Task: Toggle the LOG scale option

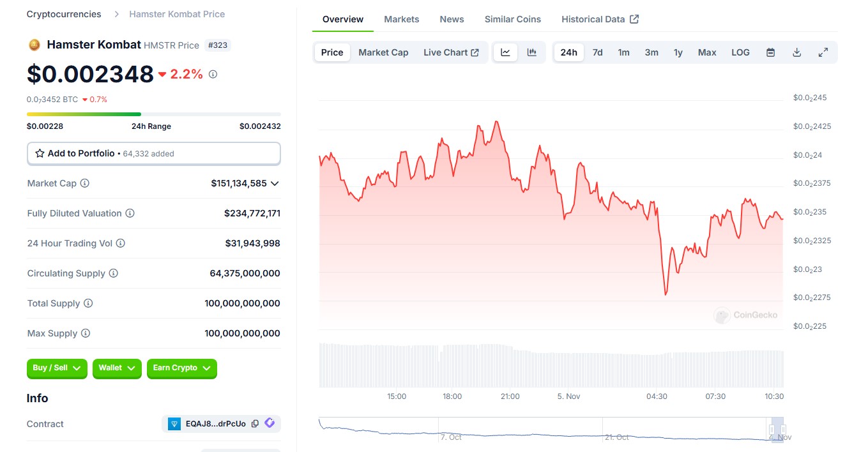Action: tap(740, 52)
